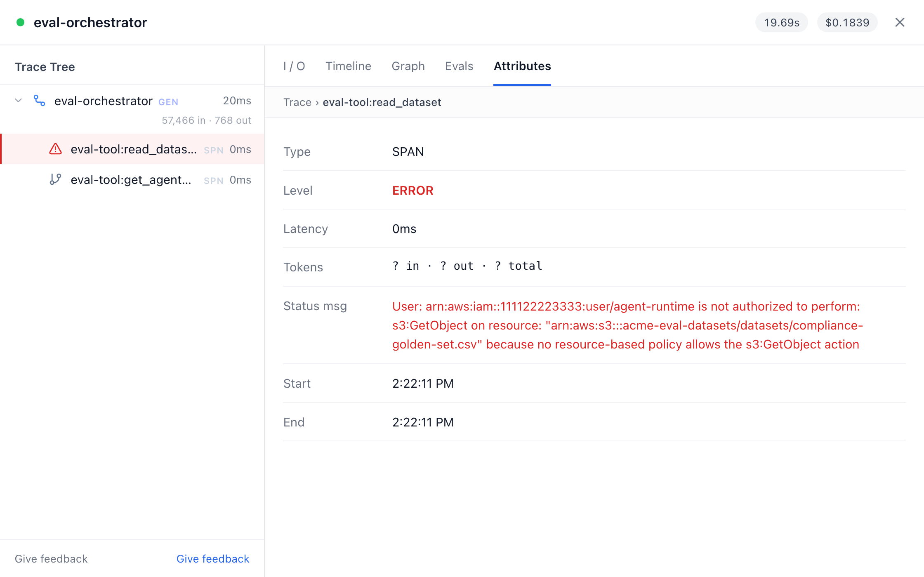Click the SPN badge on read_datas row
This screenshot has height=577, width=924.
[x=214, y=150]
